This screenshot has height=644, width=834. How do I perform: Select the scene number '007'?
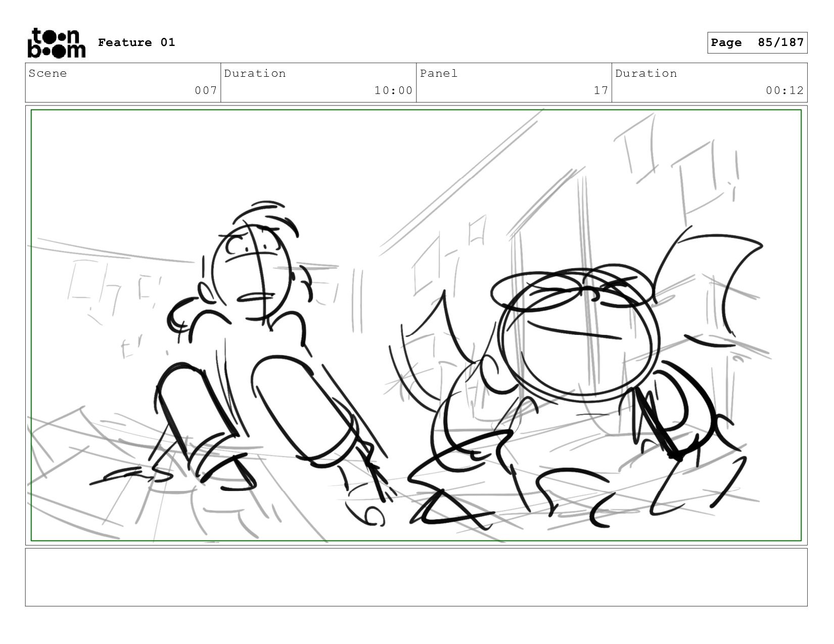pos(206,90)
